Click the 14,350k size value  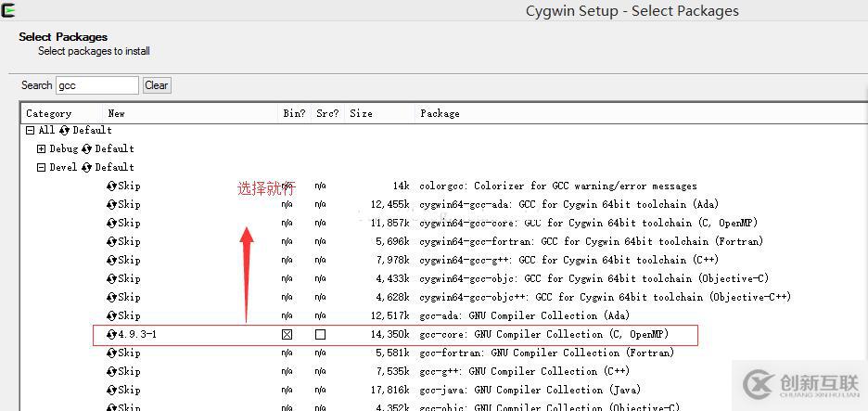390,335
